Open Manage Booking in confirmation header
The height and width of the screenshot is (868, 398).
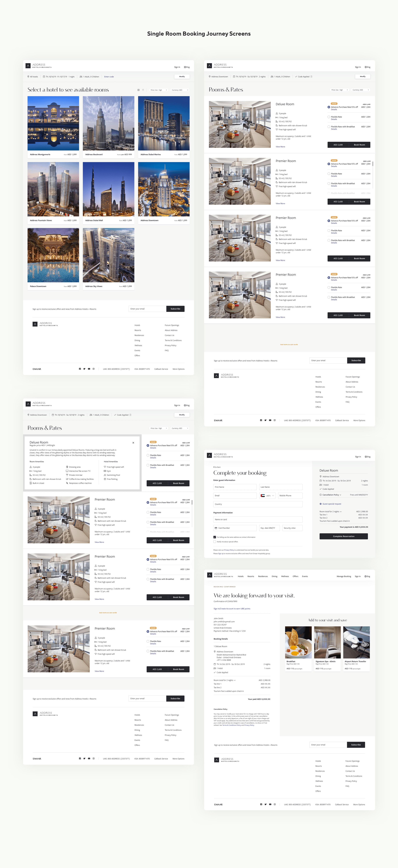(x=344, y=576)
